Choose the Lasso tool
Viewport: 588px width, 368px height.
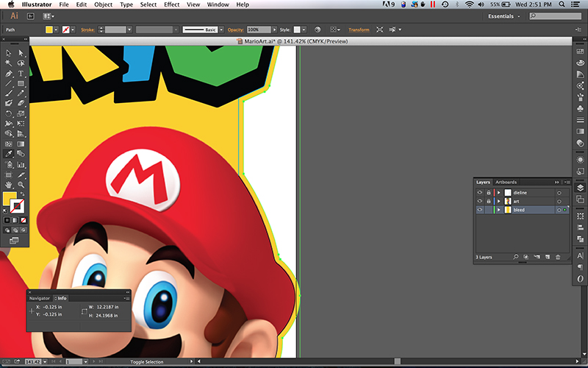pyautogui.click(x=21, y=63)
